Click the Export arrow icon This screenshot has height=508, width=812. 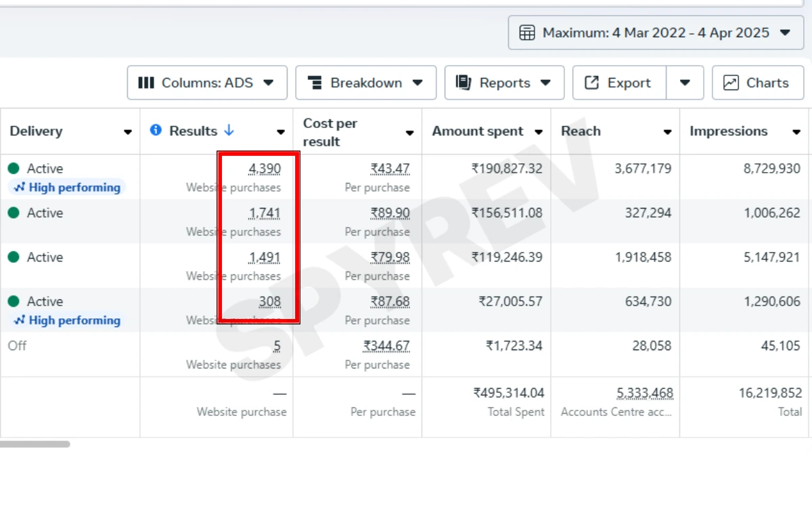(x=591, y=83)
